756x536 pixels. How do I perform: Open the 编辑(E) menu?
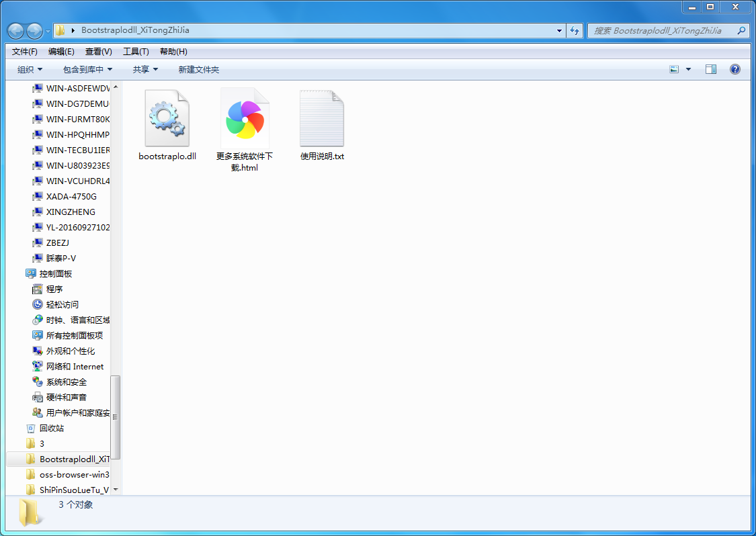61,51
